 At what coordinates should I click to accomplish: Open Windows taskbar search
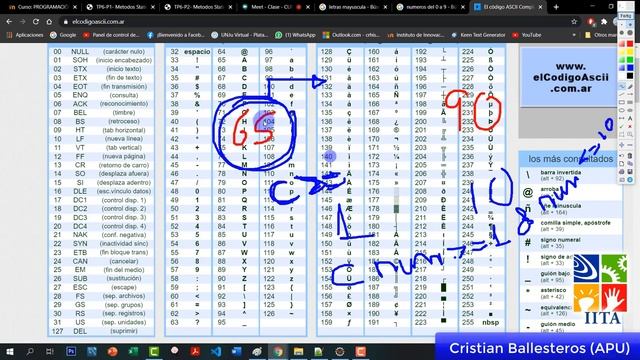click(30, 351)
